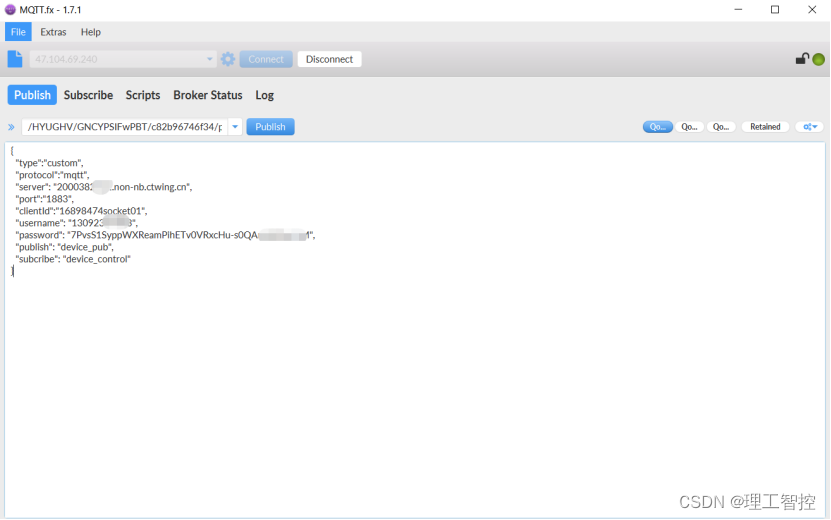Open the Help menu

click(91, 32)
